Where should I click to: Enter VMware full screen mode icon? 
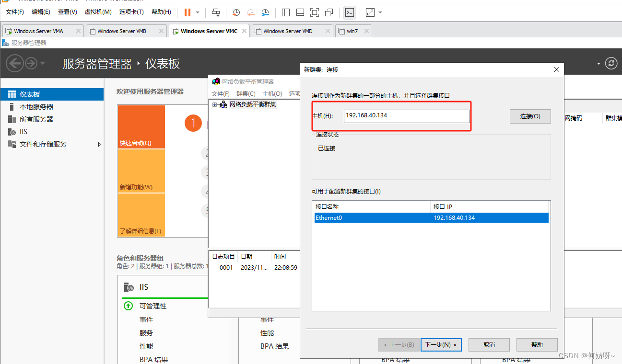pos(314,12)
